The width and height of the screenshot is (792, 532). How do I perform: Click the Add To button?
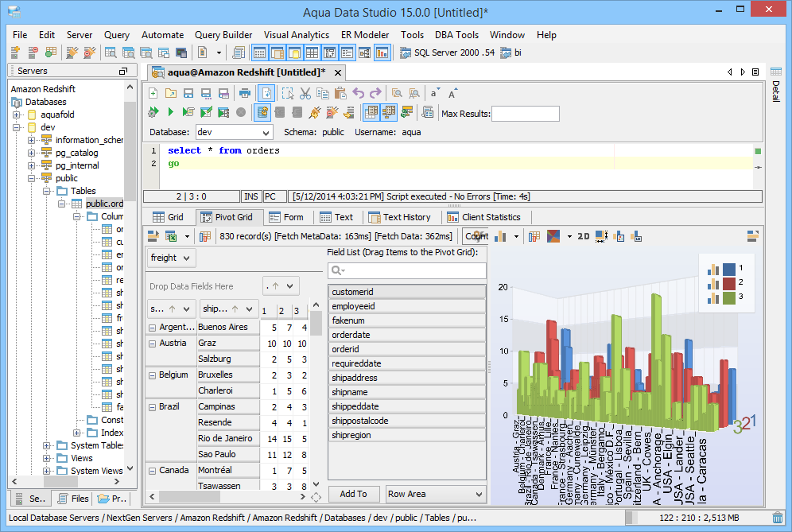pos(353,494)
